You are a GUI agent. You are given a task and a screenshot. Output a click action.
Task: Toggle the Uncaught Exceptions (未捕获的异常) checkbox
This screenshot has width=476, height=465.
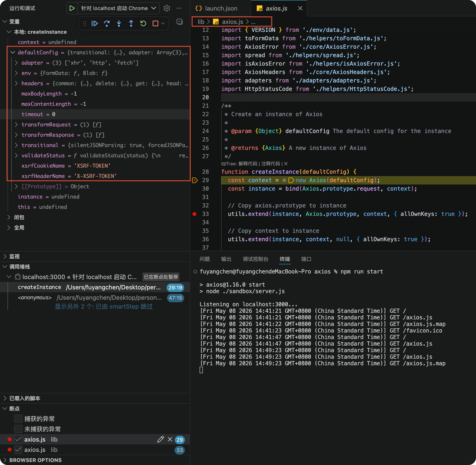18,429
